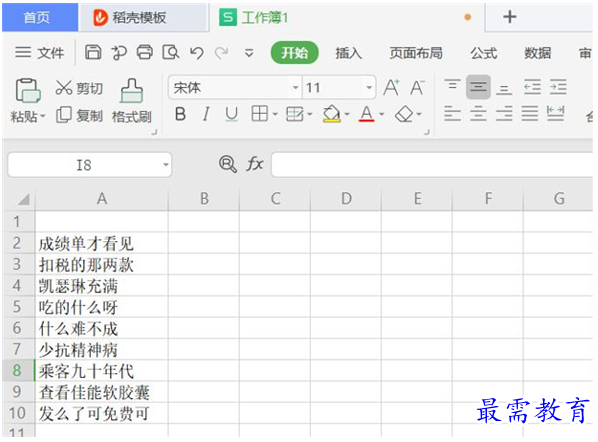Toggle middle vertical alignment
Viewport: 598px width, 442px height.
point(478,87)
